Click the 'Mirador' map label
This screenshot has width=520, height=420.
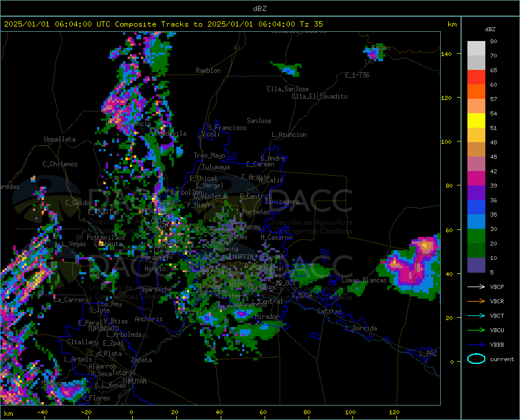pos(267,317)
